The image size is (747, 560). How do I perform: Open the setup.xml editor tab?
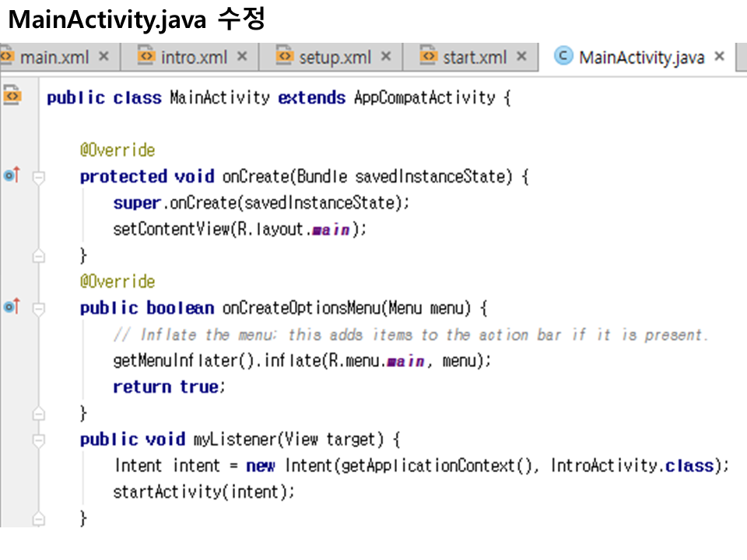tap(335, 57)
